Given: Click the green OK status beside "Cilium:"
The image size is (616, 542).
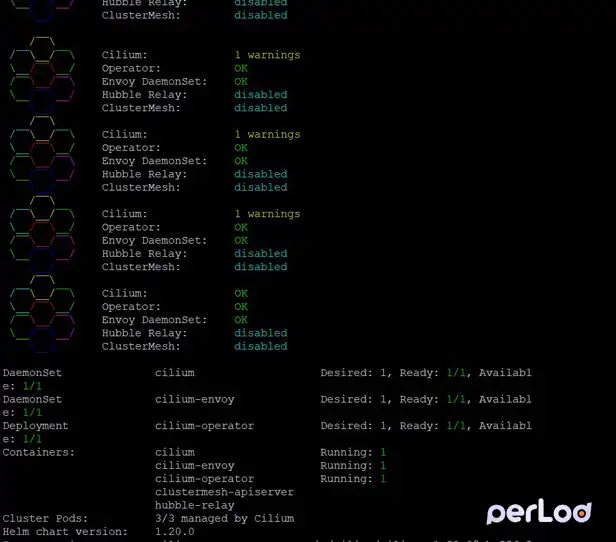Looking at the screenshot, I should coord(241,293).
